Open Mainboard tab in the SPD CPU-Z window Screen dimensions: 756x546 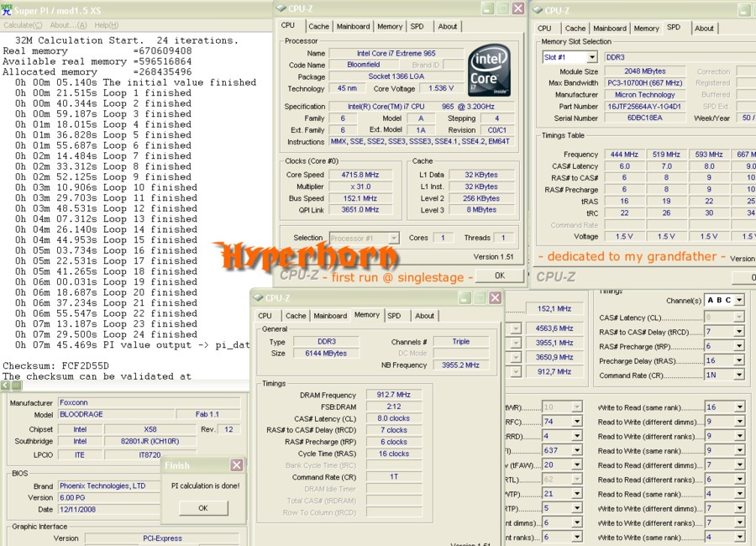(x=610, y=29)
